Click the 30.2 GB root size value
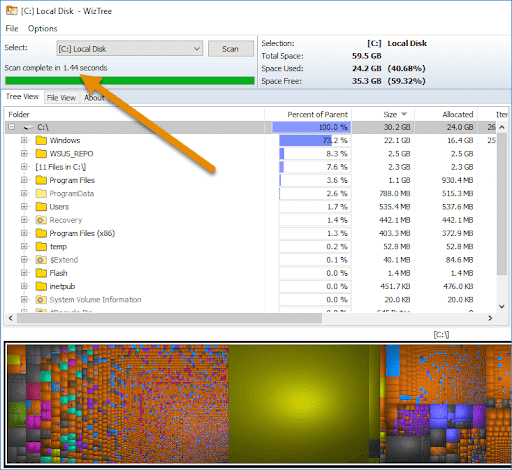 tap(397, 127)
